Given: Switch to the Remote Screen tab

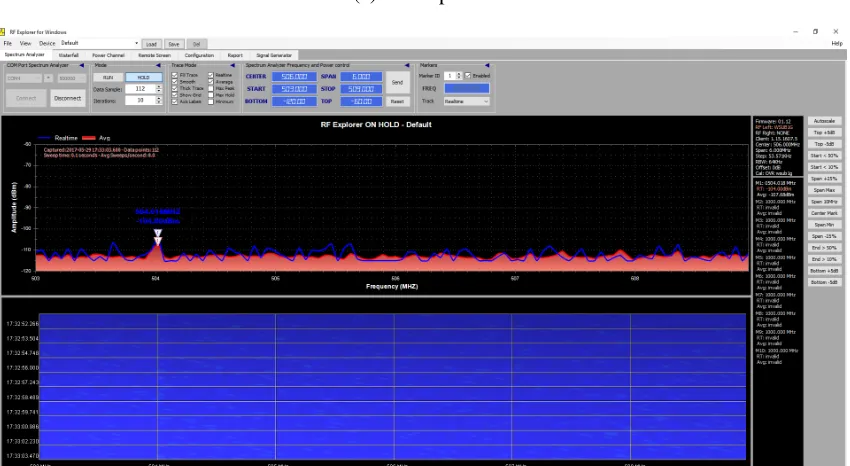Looking at the screenshot, I should pos(154,55).
